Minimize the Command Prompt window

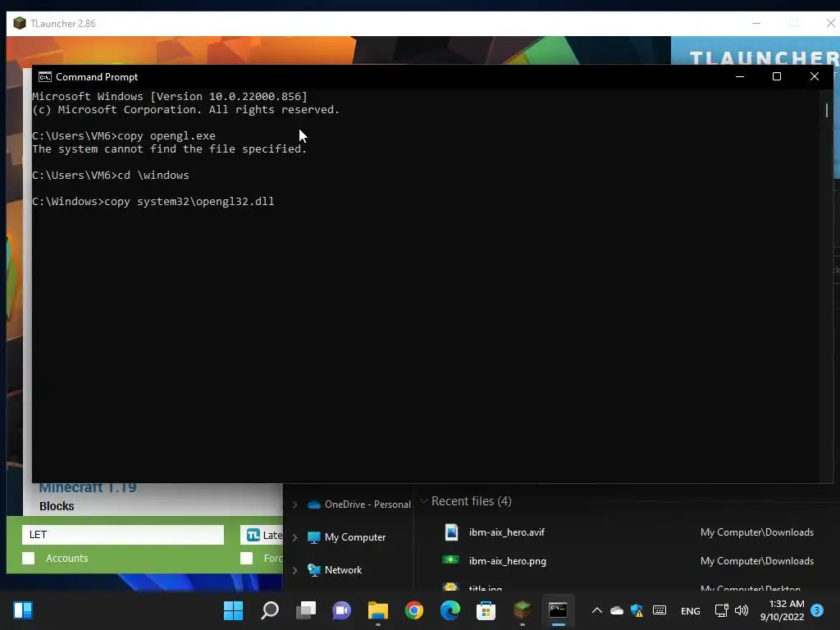point(740,76)
